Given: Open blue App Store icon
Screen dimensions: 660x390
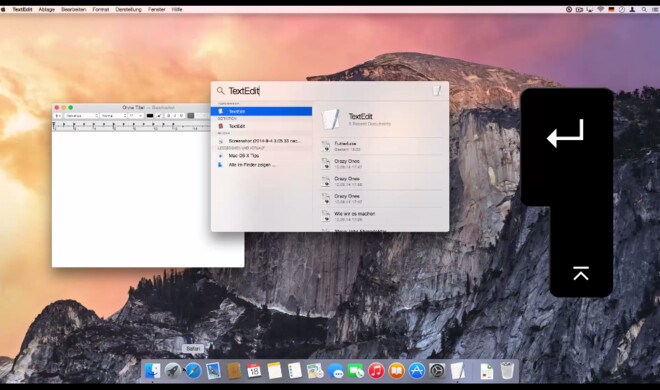Looking at the screenshot, I should [x=417, y=371].
